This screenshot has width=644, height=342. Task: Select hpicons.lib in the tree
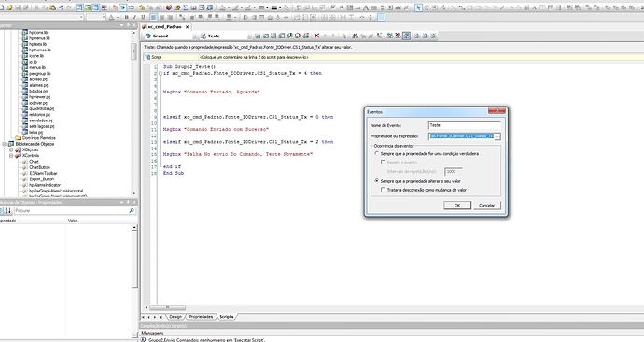coord(38,32)
